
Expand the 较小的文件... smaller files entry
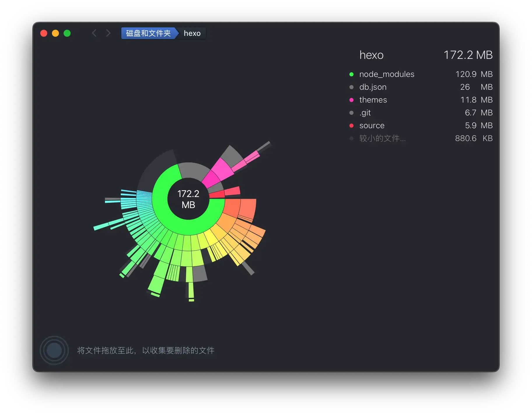coord(382,138)
